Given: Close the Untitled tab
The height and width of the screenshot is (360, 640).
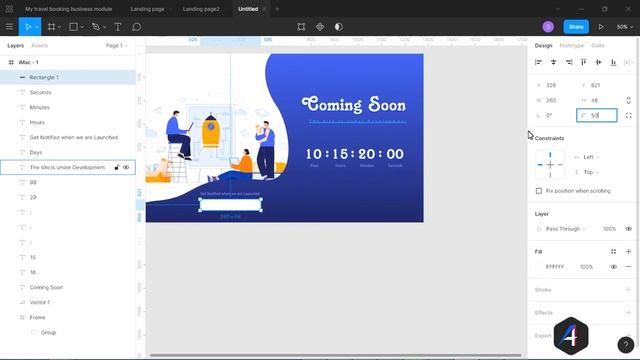Looking at the screenshot, I should point(264,9).
